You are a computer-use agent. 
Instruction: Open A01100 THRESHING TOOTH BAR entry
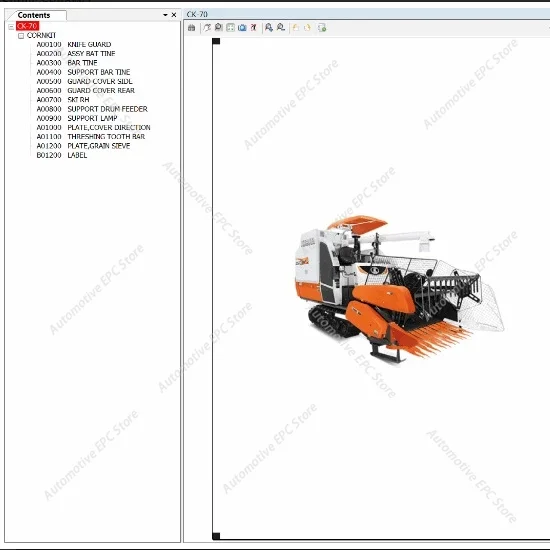point(91,136)
